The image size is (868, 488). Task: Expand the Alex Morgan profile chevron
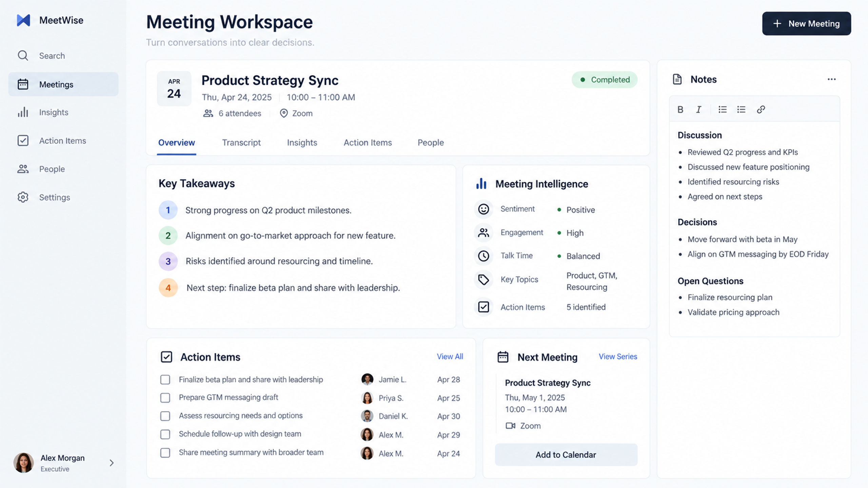coord(112,463)
